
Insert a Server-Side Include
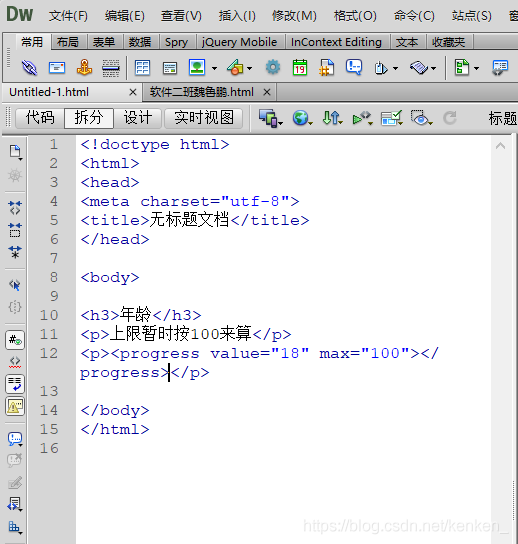(x=327, y=67)
